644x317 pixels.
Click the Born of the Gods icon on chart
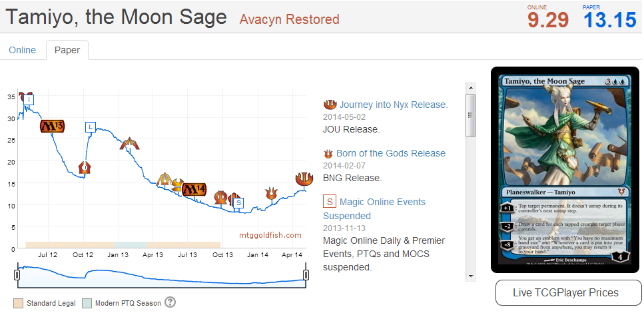tap(270, 193)
